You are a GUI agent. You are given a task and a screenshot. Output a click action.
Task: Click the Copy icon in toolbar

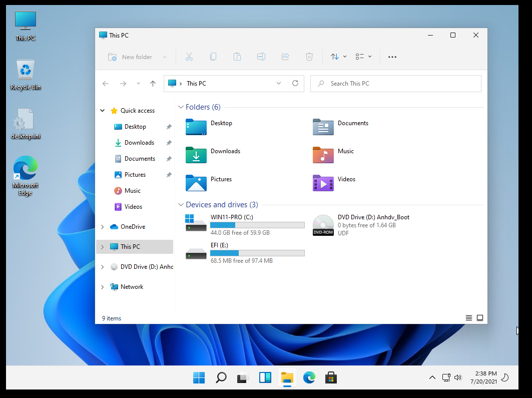[x=213, y=57]
